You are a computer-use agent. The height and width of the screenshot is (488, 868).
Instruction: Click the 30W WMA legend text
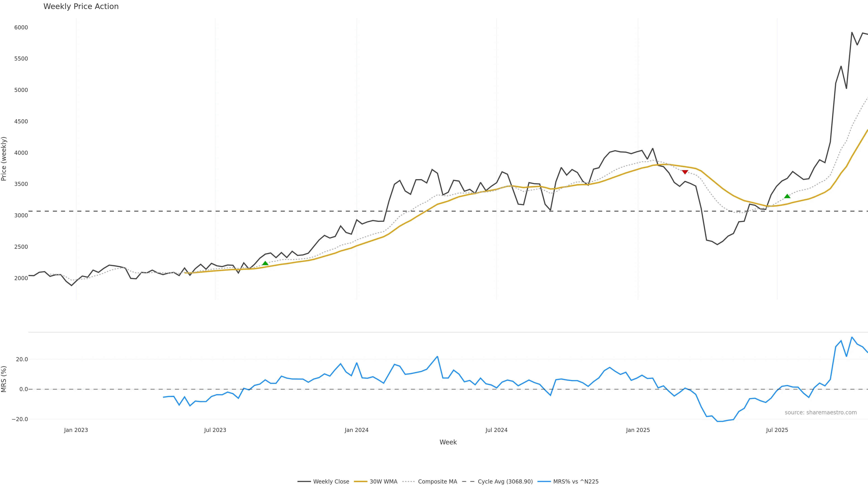click(x=383, y=482)
